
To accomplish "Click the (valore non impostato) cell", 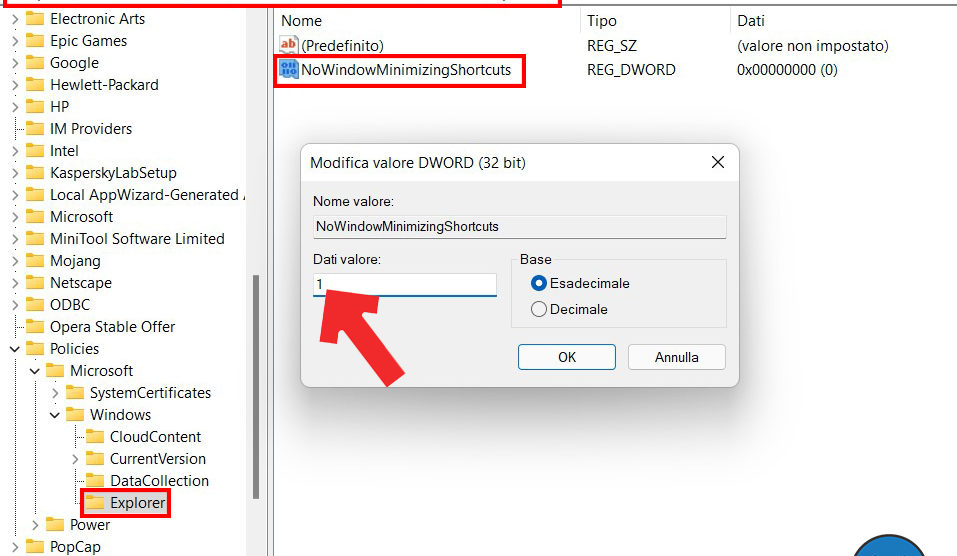I will coord(812,46).
